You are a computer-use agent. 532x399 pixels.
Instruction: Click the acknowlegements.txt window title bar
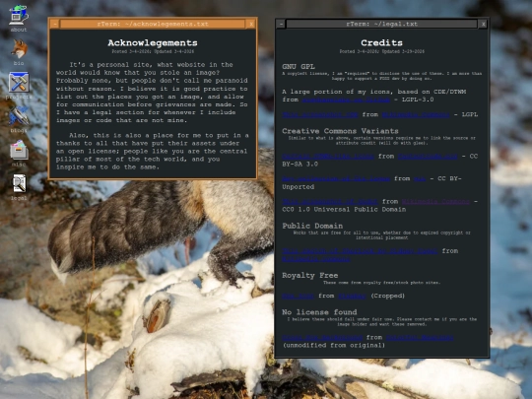coord(153,24)
